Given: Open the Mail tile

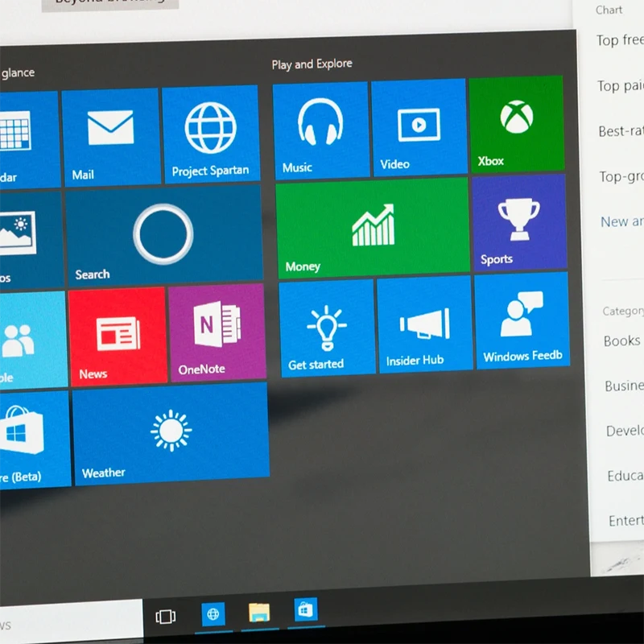Looking at the screenshot, I should [x=111, y=137].
